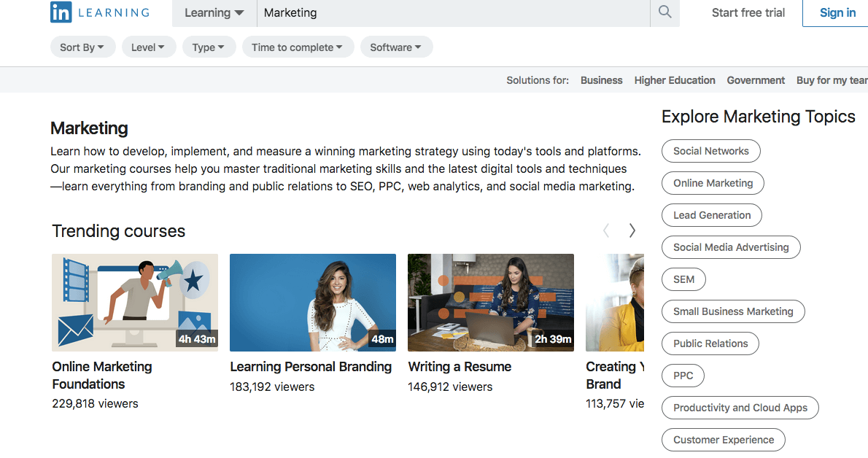Open the Learning search scope dropdown
The width and height of the screenshot is (868, 458).
click(x=214, y=12)
